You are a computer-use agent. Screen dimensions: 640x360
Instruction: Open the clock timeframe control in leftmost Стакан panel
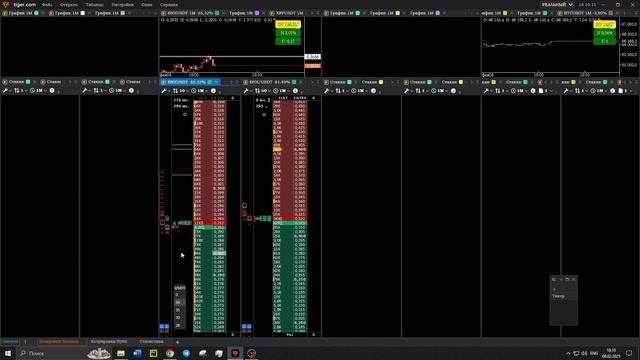tap(37, 91)
